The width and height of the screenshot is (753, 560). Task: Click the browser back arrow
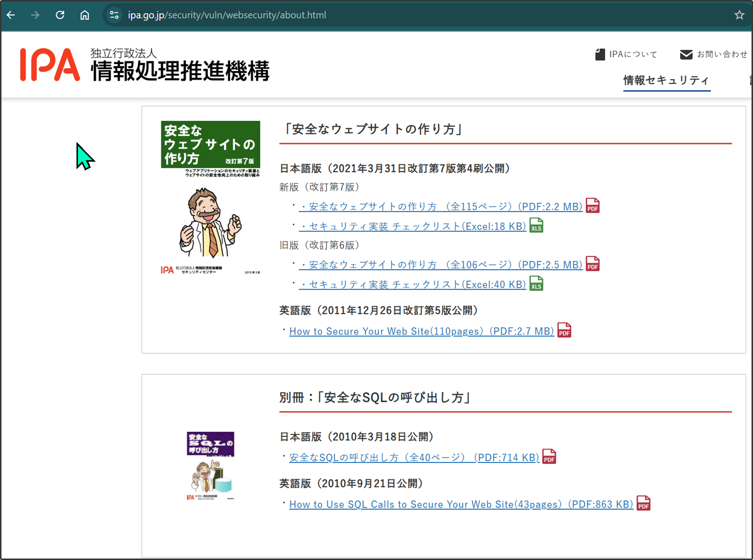coord(11,15)
